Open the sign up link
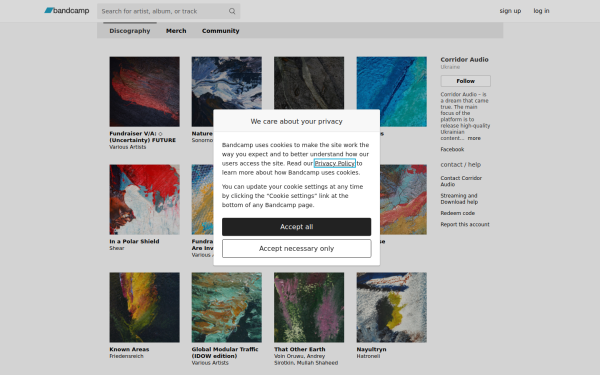 (510, 11)
